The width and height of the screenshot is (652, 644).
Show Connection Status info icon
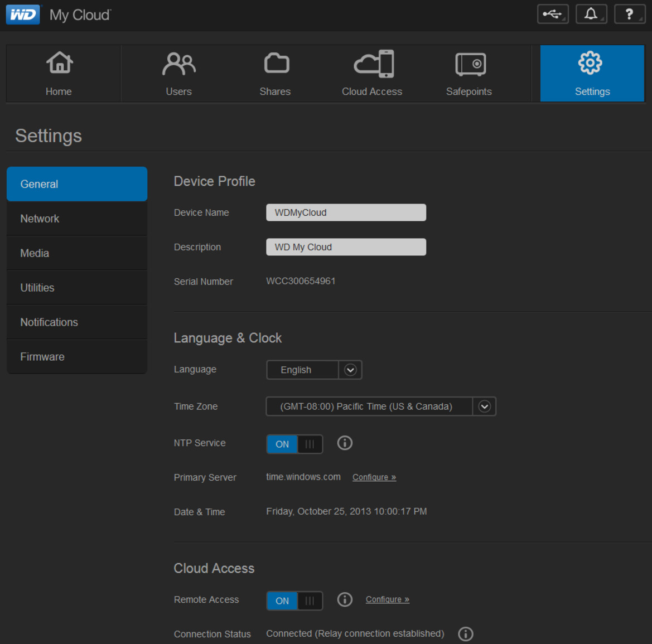tap(465, 633)
